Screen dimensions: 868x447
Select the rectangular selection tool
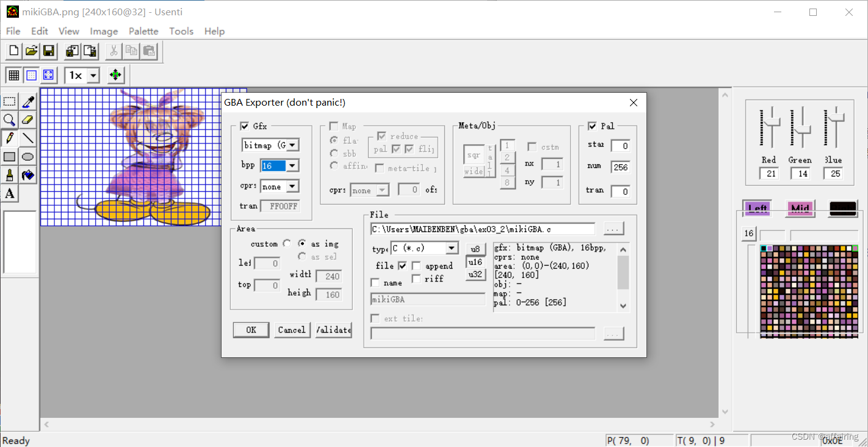(9, 101)
